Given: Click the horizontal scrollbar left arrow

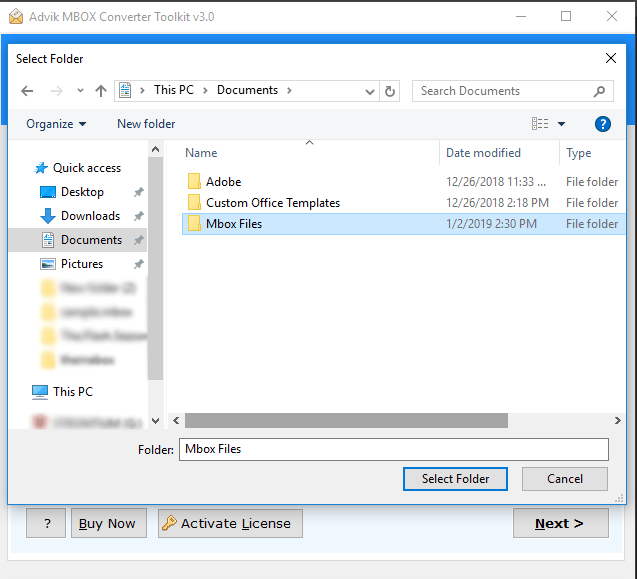Looking at the screenshot, I should pyautogui.click(x=176, y=421).
